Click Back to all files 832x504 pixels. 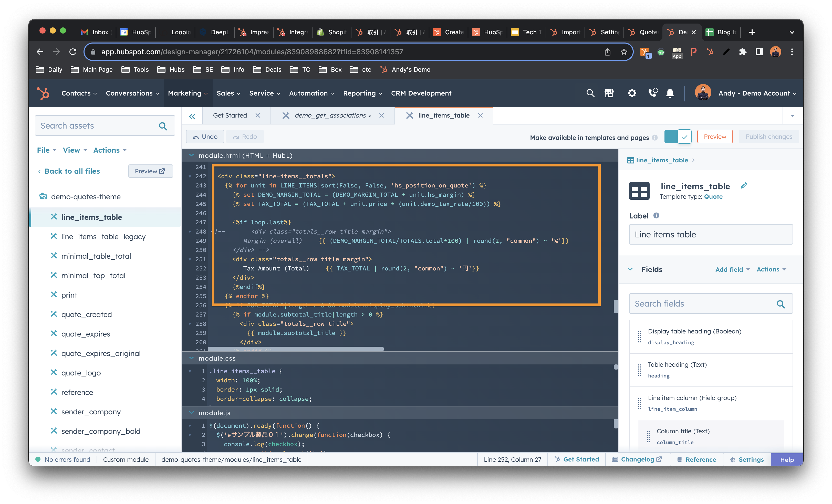[x=72, y=171]
